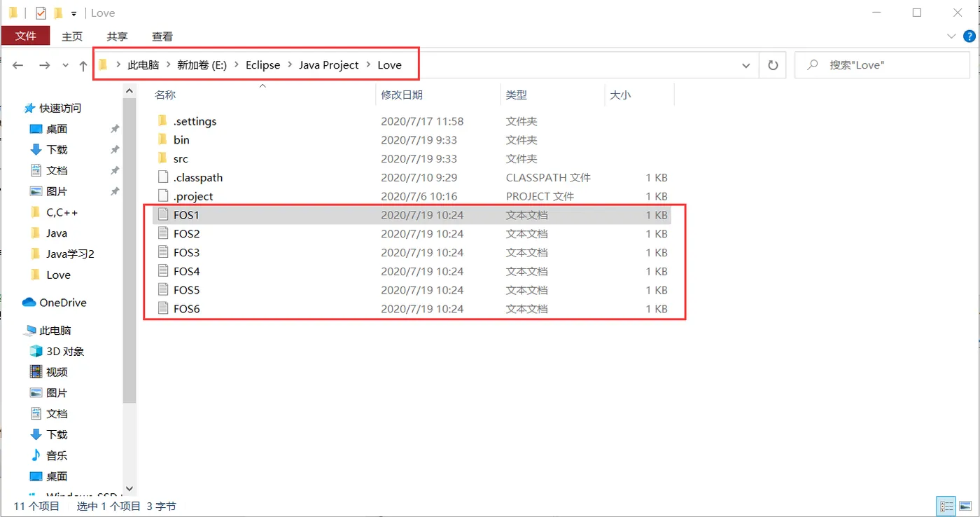The image size is (980, 517).
Task: Open 图片 under 此电脑
Action: click(57, 393)
